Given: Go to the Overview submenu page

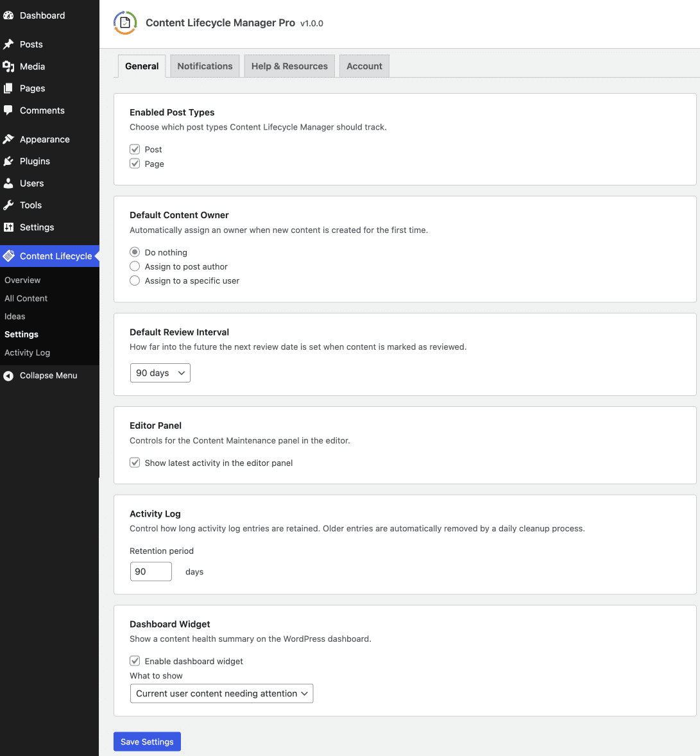Looking at the screenshot, I should pyautogui.click(x=22, y=280).
